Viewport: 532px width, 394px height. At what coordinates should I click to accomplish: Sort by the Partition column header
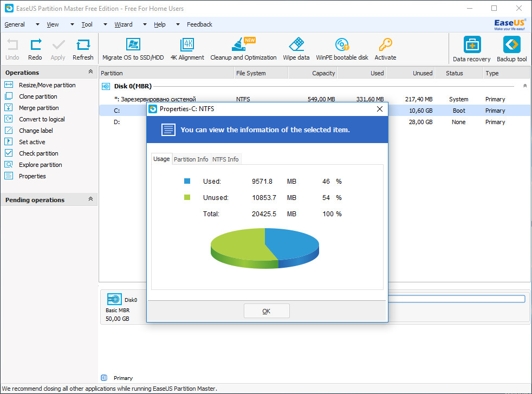tap(167, 73)
